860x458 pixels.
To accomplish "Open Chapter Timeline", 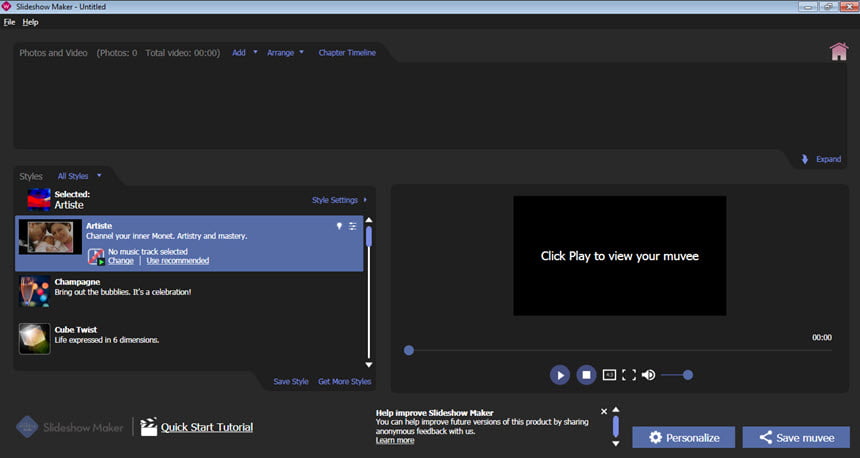I will pyautogui.click(x=347, y=53).
